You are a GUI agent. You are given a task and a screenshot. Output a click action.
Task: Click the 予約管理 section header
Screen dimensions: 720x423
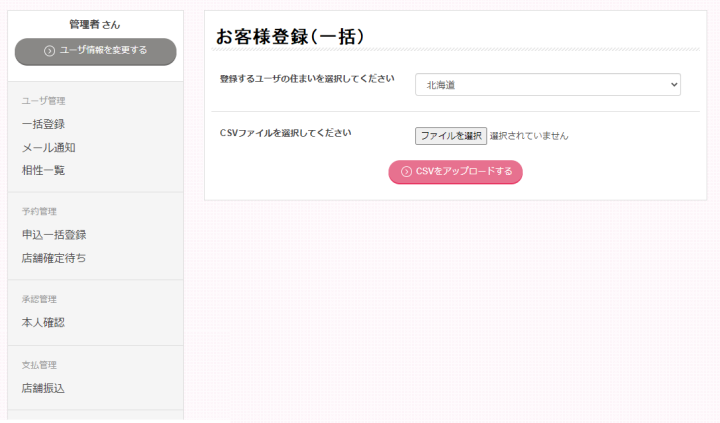pyautogui.click(x=41, y=212)
